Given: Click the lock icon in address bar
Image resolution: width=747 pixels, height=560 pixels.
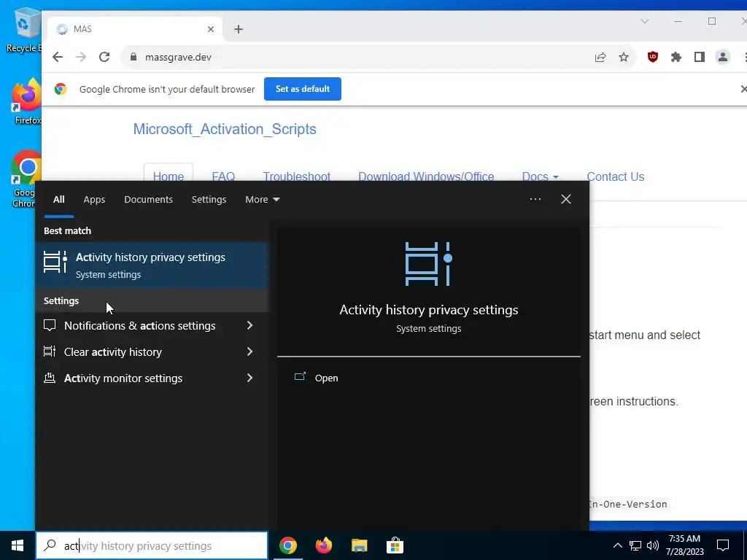Looking at the screenshot, I should pyautogui.click(x=133, y=57).
